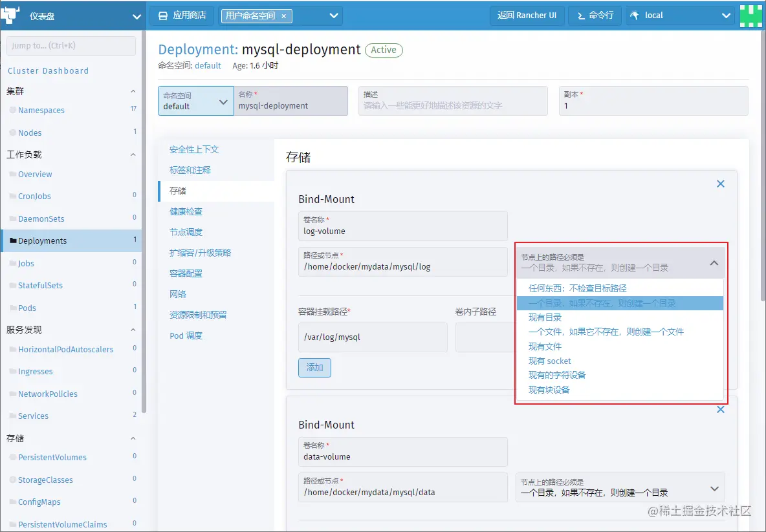The width and height of the screenshot is (766, 532).
Task: Collapse the 工作负载 sidebar group
Action: pyautogui.click(x=133, y=154)
